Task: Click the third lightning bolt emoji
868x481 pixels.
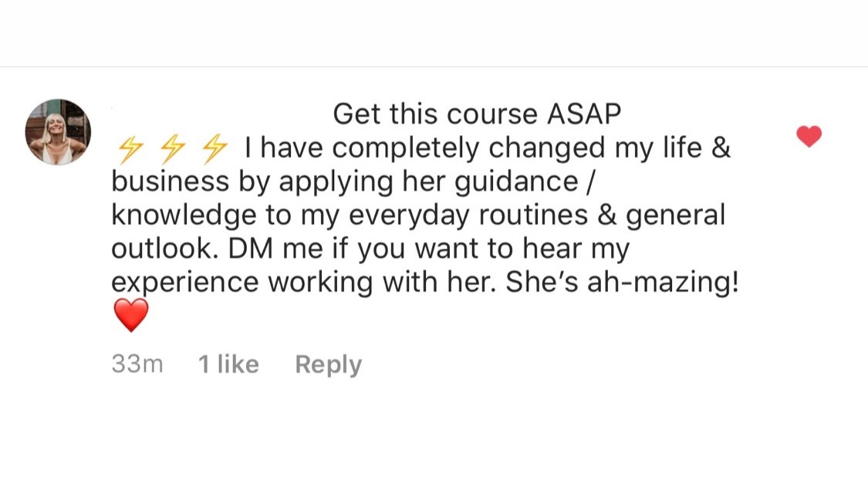Action: 214,147
